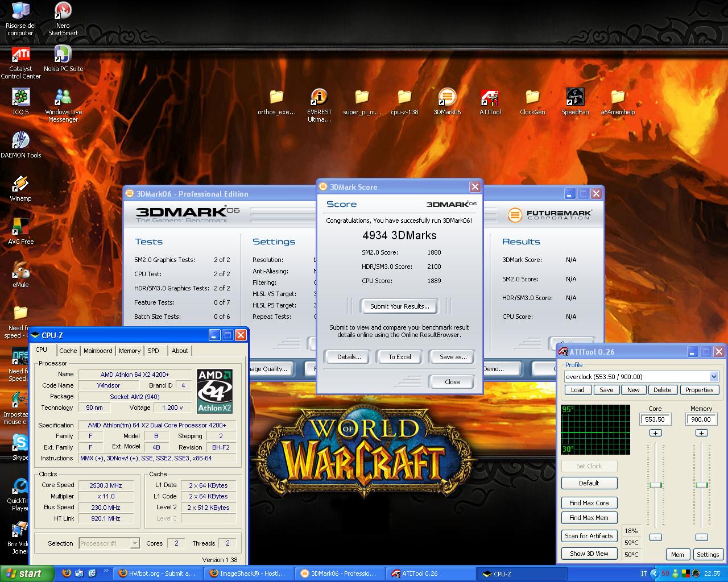Open SPD tab in CPU-Z
The width and height of the screenshot is (728, 582).
tap(154, 351)
